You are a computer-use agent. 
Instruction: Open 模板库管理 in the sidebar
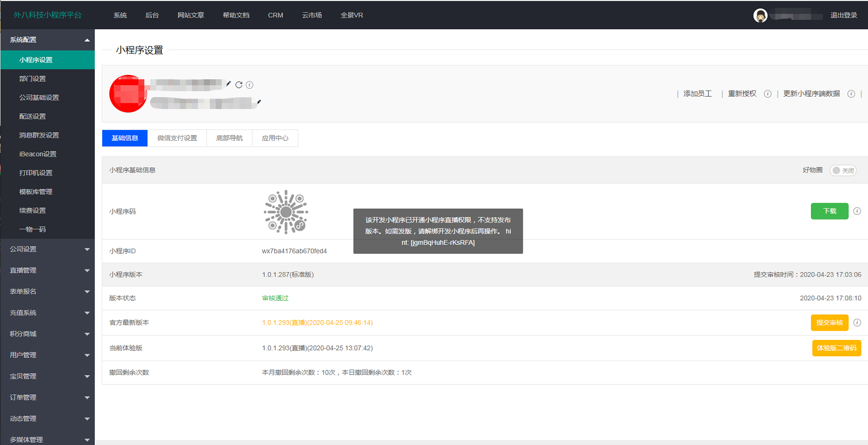[x=47, y=192]
